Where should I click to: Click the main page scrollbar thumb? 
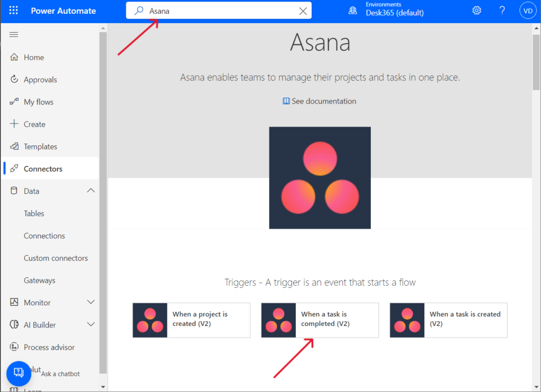pyautogui.click(x=536, y=62)
